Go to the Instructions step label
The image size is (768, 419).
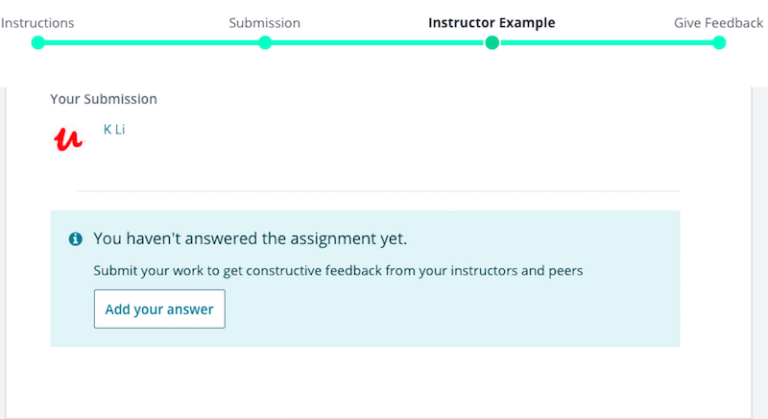37,23
